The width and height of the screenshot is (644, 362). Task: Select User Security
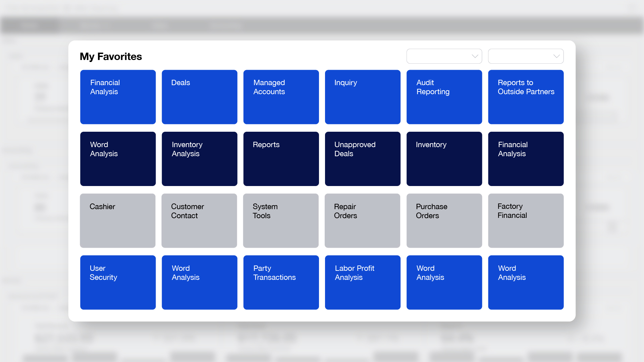pyautogui.click(x=118, y=282)
